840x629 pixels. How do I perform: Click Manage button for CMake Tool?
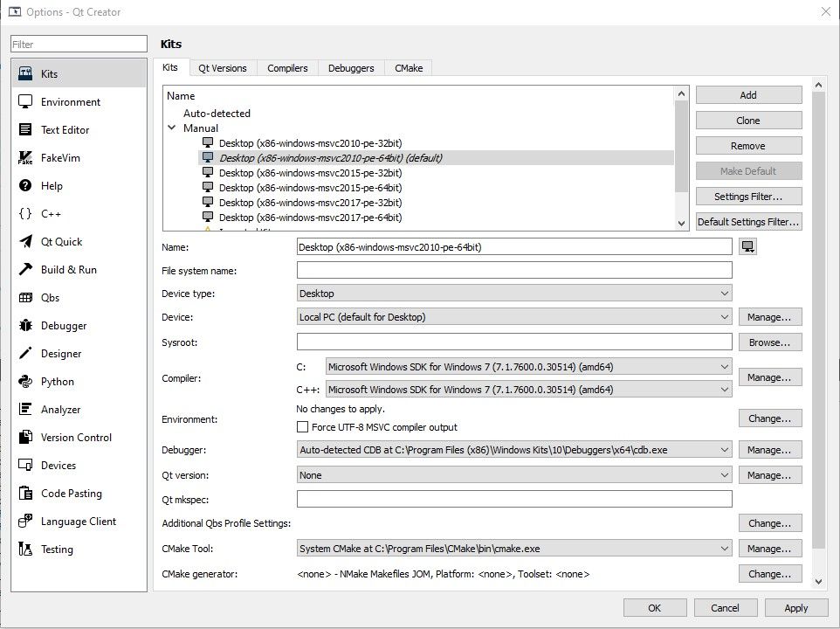pos(770,548)
